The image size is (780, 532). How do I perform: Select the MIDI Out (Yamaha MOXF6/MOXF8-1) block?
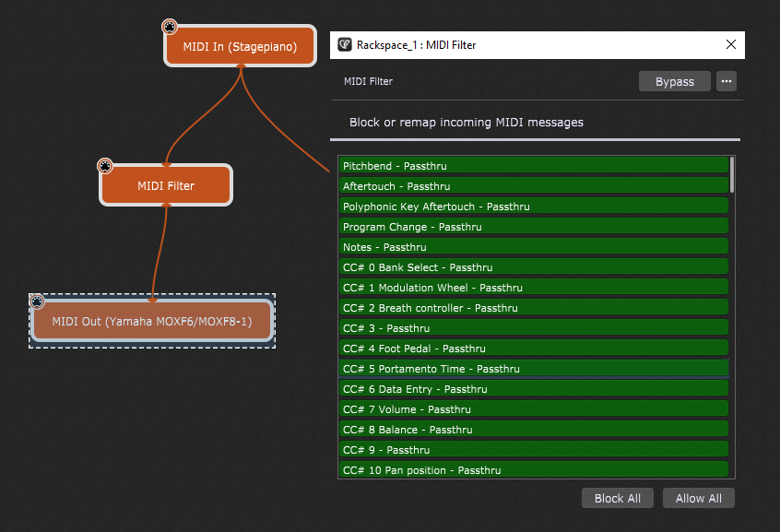[x=152, y=321]
